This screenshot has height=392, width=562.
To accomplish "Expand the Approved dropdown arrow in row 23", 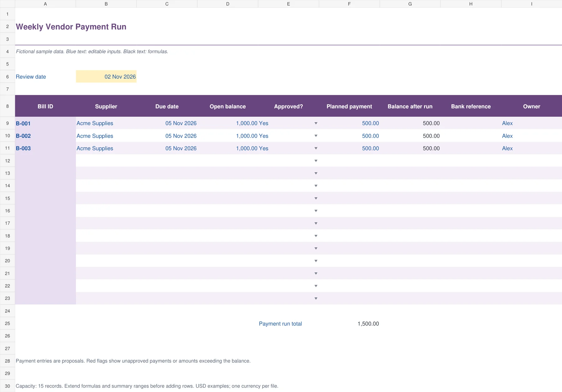I will tap(316, 298).
